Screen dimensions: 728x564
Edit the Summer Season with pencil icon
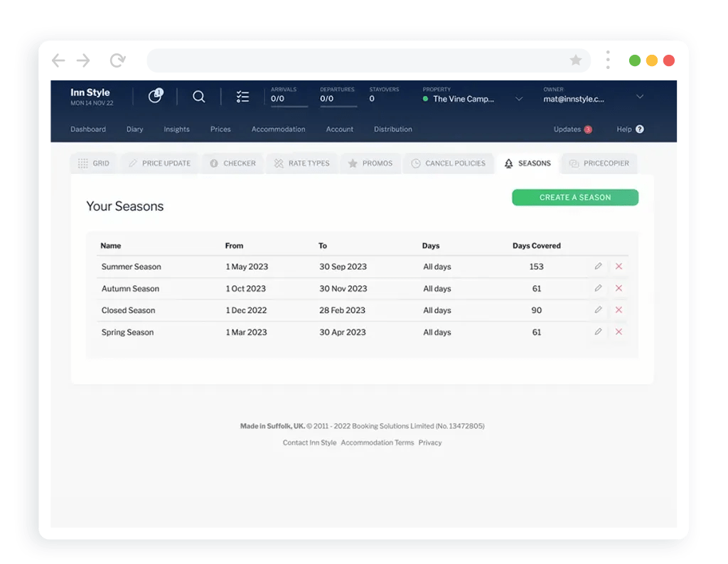click(x=598, y=267)
